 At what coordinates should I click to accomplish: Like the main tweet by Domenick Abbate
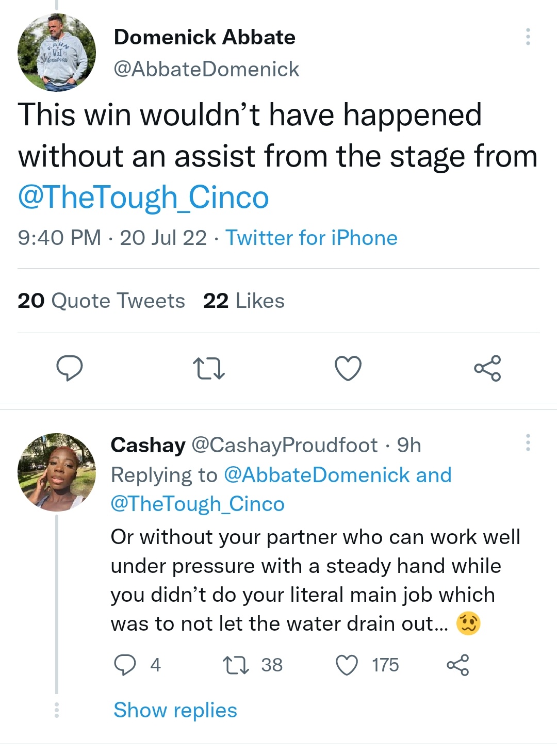[348, 368]
